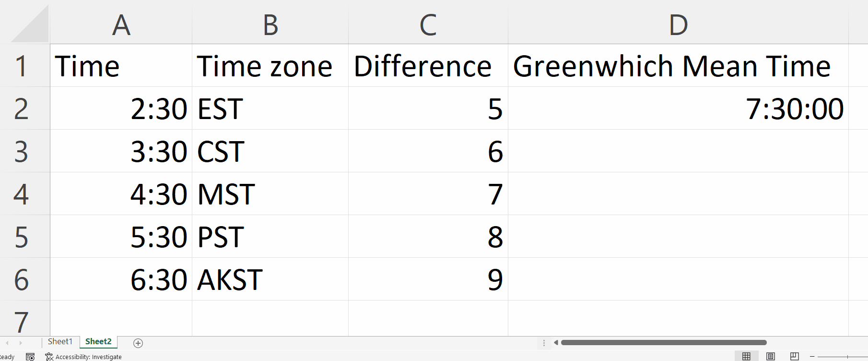Add a new worksheet with plus button
Screen dimensions: 868x361
click(x=138, y=342)
